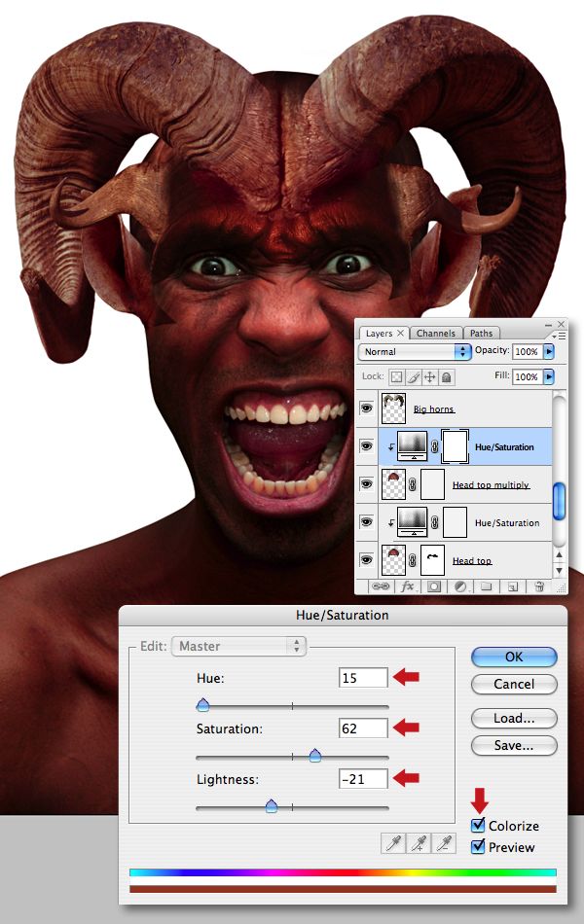Screen dimensions: 584x924
Task: Select the Head top layer name
Action: point(472,560)
